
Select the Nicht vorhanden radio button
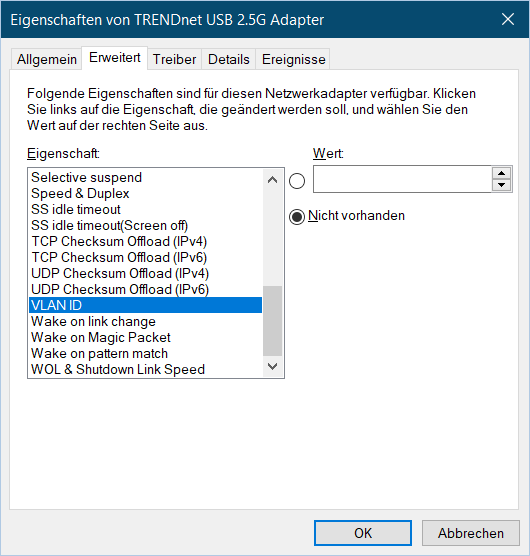coord(297,217)
